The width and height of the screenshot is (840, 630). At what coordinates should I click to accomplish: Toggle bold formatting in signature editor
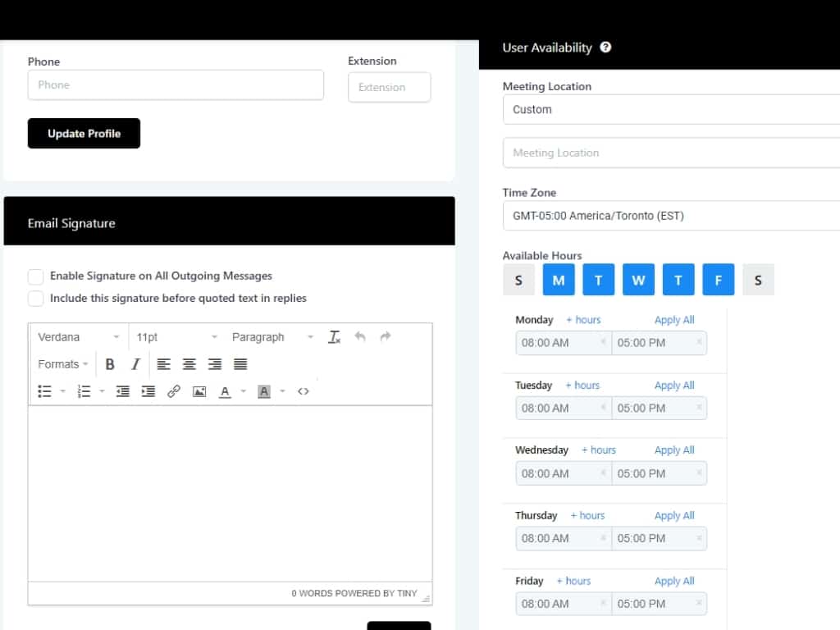[110, 364]
